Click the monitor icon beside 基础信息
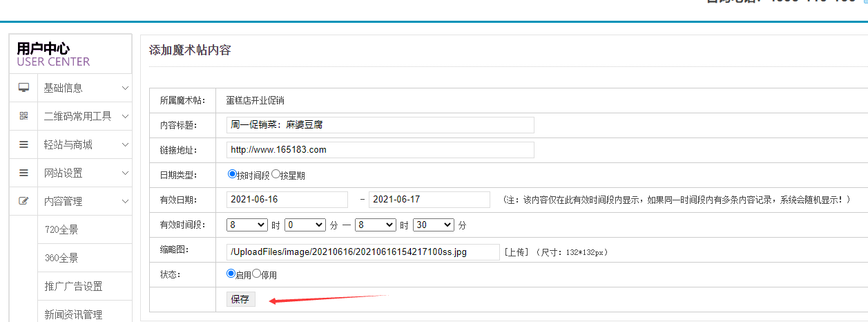Image resolution: width=868 pixels, height=322 pixels. (x=24, y=88)
